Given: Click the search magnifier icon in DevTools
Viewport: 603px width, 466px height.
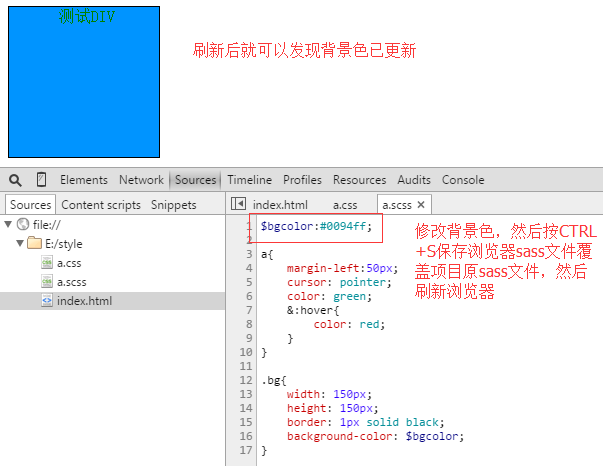Looking at the screenshot, I should (x=16, y=180).
